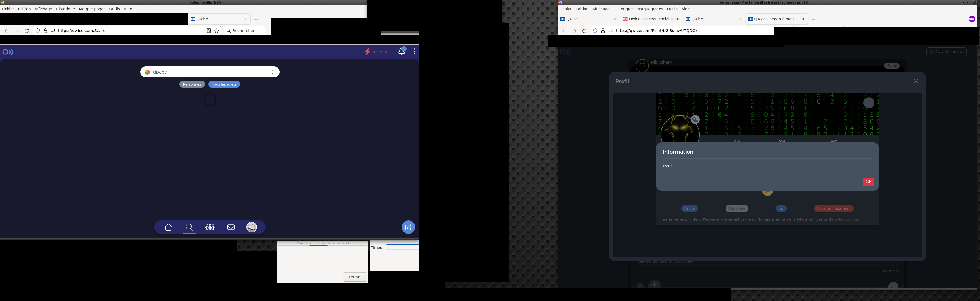This screenshot has width=980, height=301.
Task: Toggle the Tous les sujets filter
Action: (224, 84)
